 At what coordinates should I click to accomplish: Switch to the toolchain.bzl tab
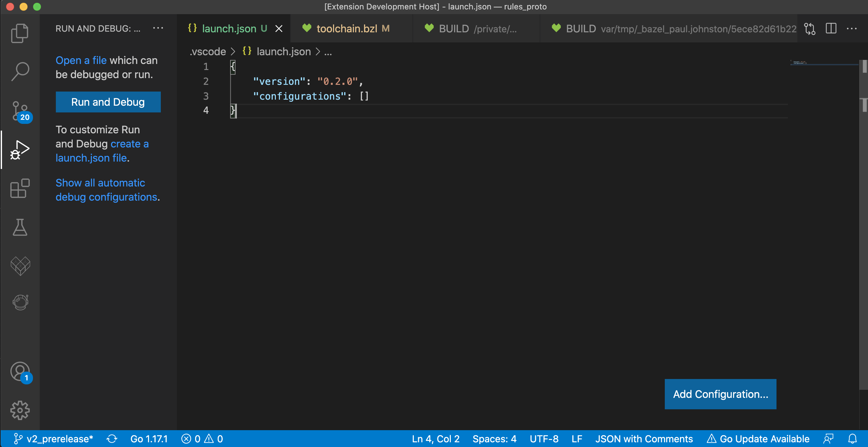pyautogui.click(x=347, y=29)
